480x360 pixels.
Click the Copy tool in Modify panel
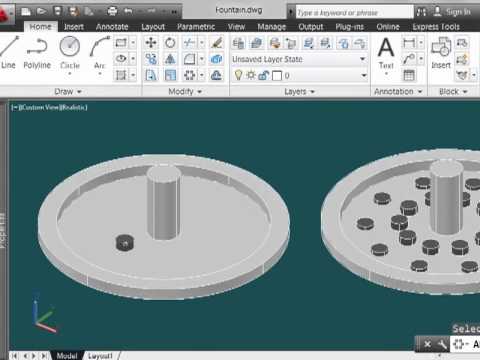(x=151, y=59)
